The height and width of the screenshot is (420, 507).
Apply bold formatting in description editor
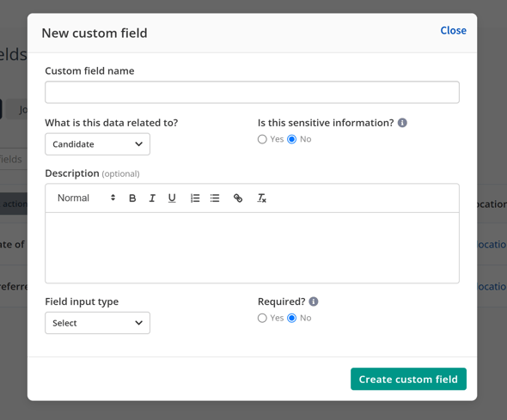tap(132, 198)
